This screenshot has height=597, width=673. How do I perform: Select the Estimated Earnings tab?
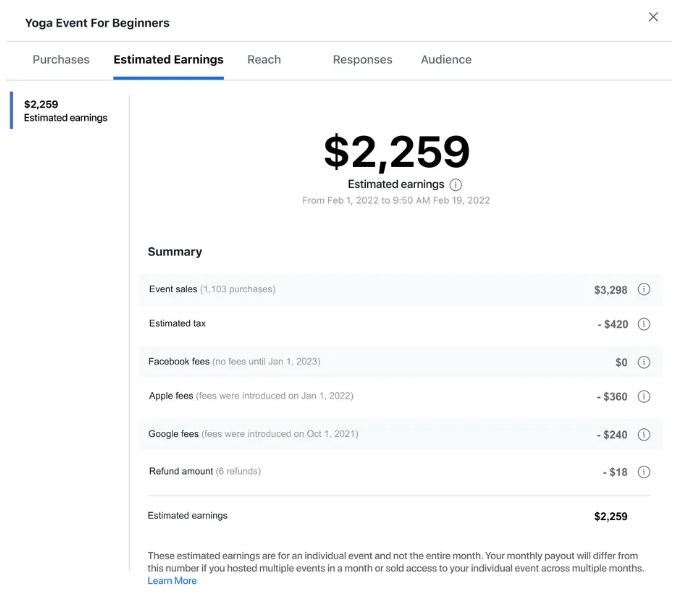tap(168, 59)
